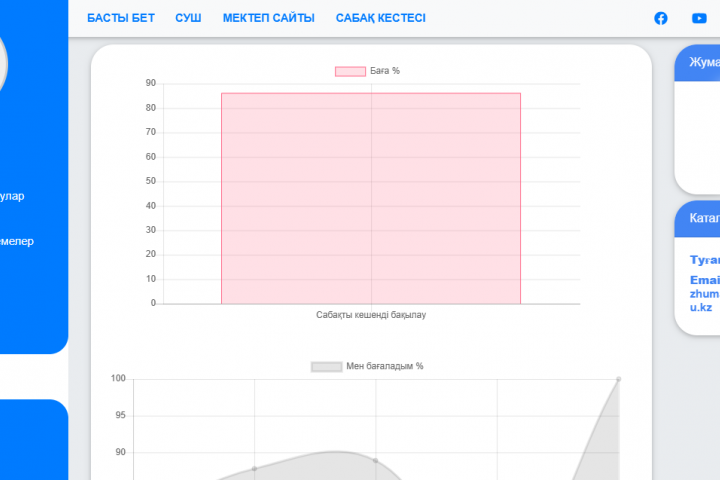The image size is (720, 480).
Task: Open the YouTube channel icon
Action: (x=699, y=18)
